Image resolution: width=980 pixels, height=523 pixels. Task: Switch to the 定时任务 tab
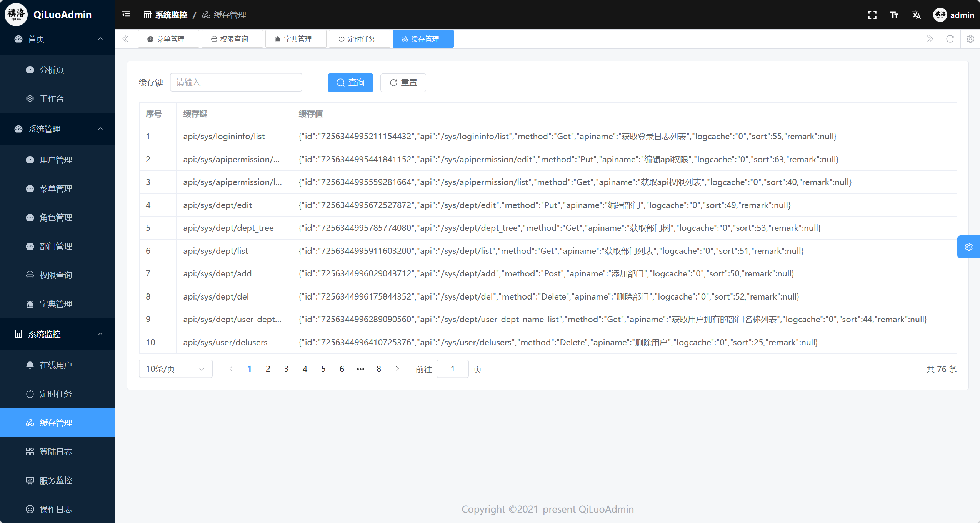click(x=359, y=39)
